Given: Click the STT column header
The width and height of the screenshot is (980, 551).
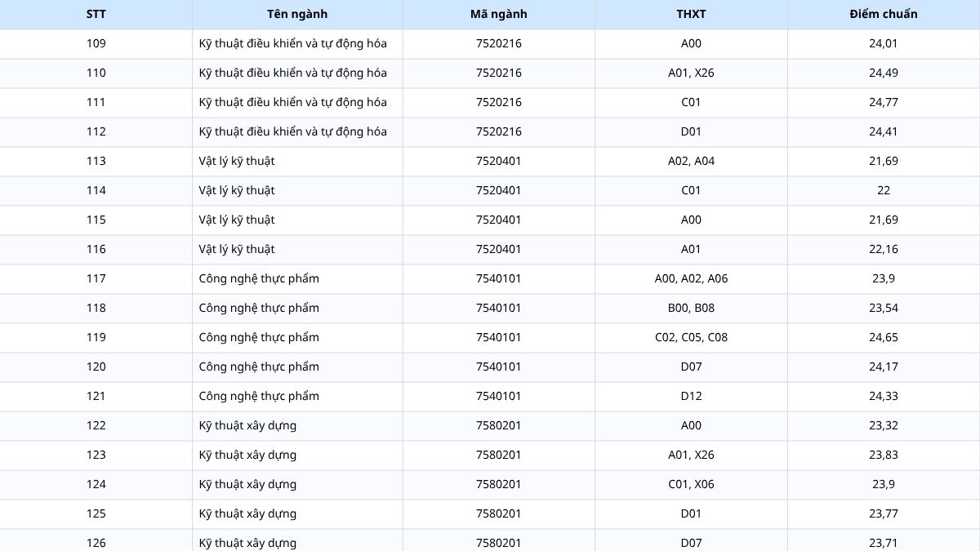Looking at the screenshot, I should tap(96, 14).
